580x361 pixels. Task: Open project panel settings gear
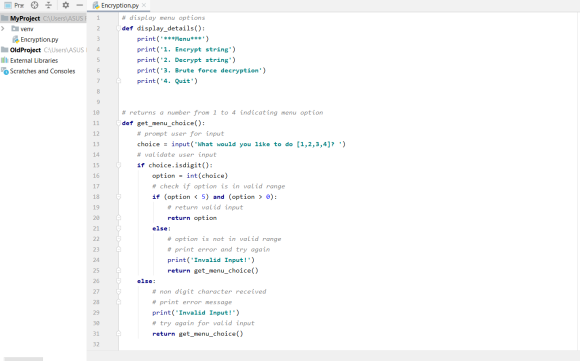point(65,5)
